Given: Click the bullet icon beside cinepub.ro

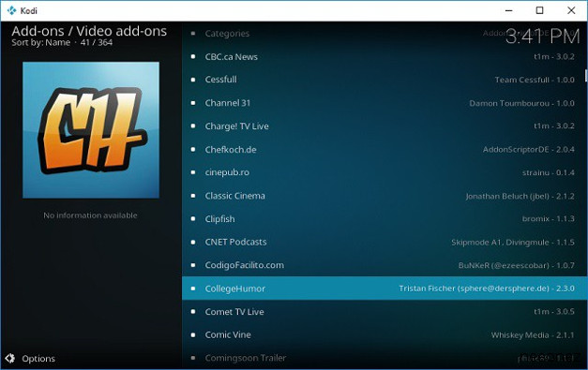Looking at the screenshot, I should (193, 172).
